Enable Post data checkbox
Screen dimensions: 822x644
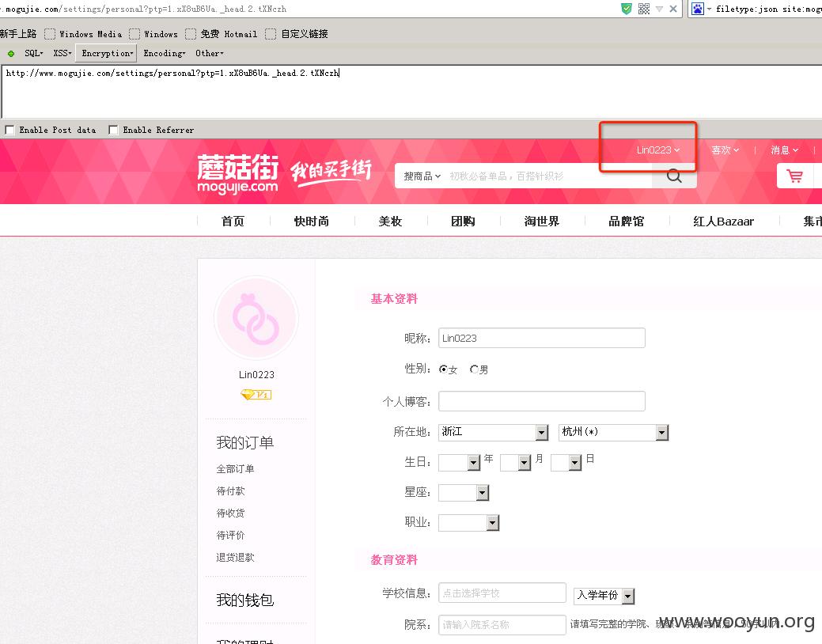coord(9,130)
